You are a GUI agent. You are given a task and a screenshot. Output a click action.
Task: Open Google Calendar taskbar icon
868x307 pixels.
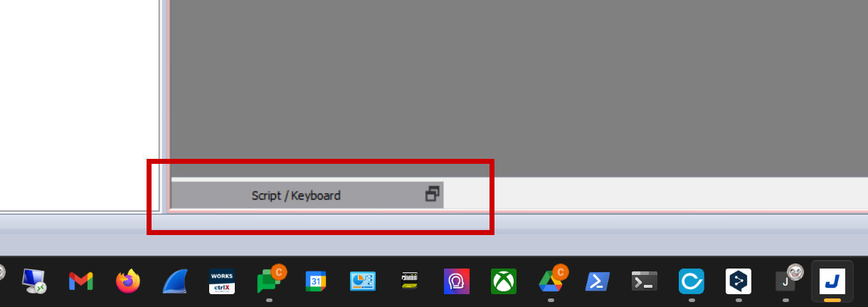[x=316, y=281]
